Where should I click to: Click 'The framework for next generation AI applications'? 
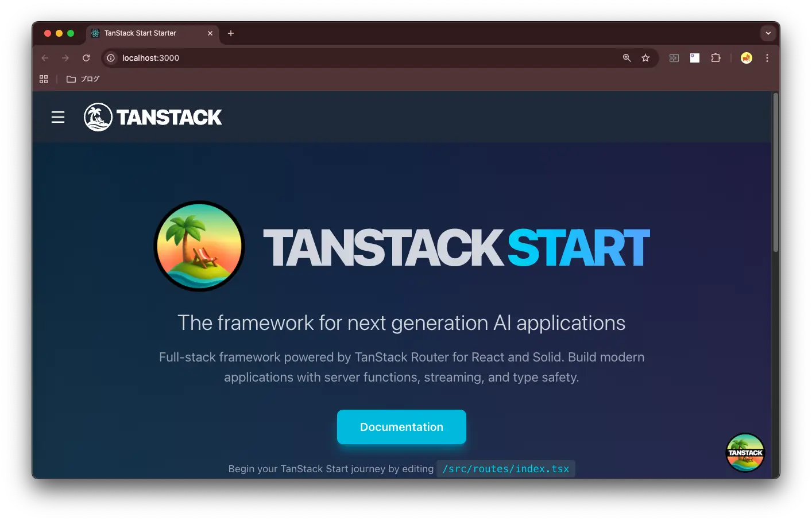pos(401,323)
